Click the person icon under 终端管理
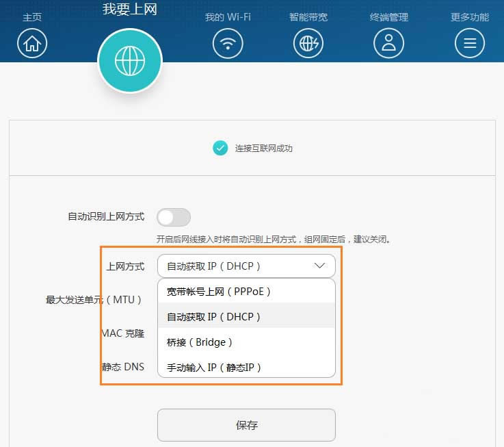The image size is (504, 447). 388,43
